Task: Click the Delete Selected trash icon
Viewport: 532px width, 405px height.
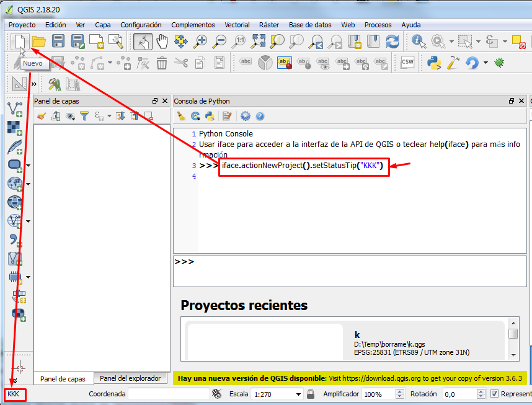Action: (162, 63)
